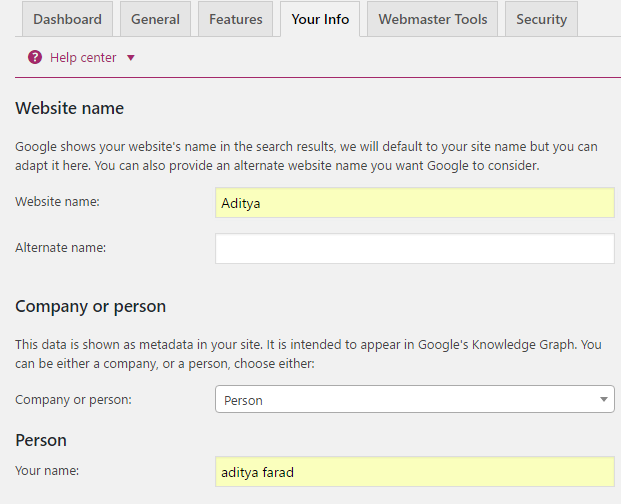The height and width of the screenshot is (504, 621).
Task: Click the Website name field containing Aditya
Action: tap(414, 203)
